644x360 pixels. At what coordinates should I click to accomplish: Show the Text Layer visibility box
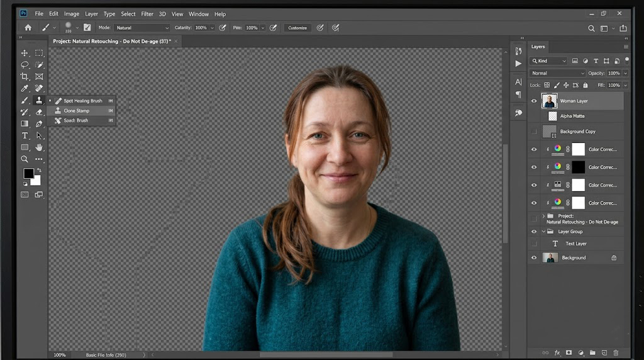click(x=534, y=244)
